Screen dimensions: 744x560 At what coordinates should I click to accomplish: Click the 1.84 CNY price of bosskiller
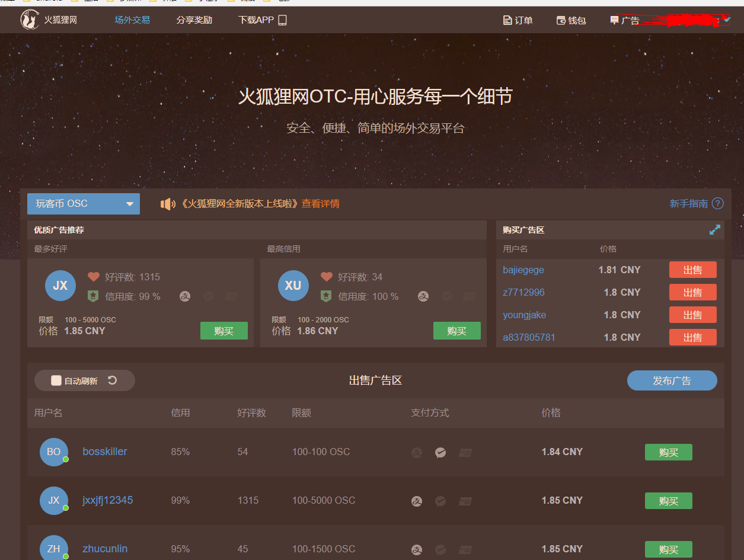click(x=562, y=452)
